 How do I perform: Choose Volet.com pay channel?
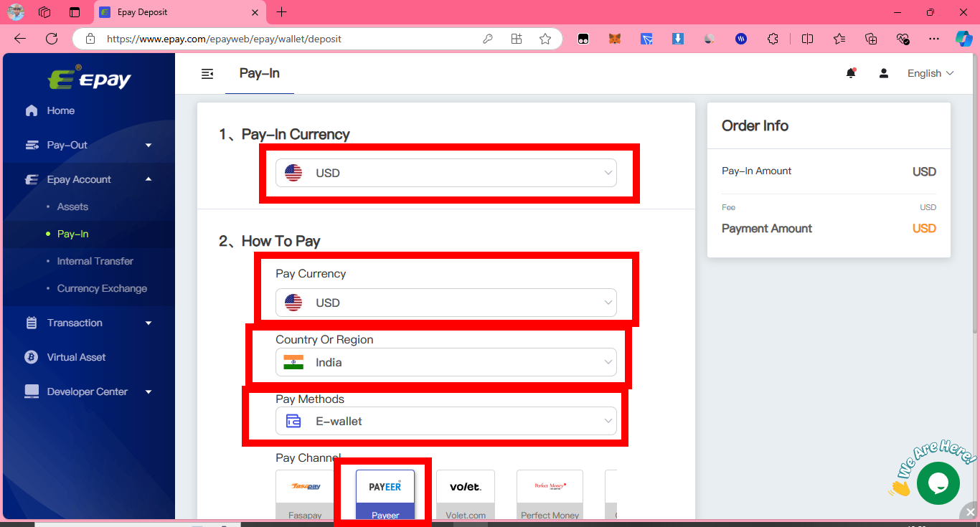[466, 495]
